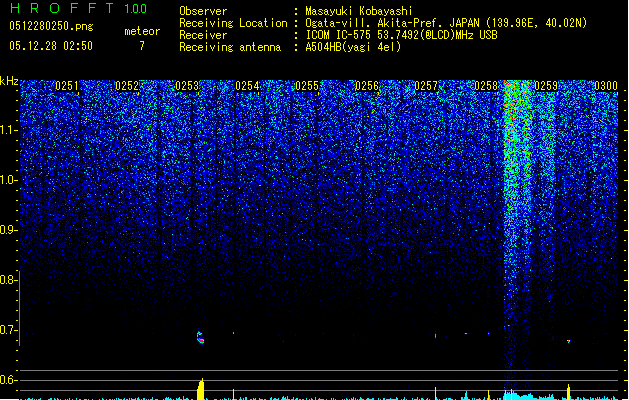The height and width of the screenshot is (400, 629).
Task: Click the 0.8 kHz axis label
Action: 8,280
